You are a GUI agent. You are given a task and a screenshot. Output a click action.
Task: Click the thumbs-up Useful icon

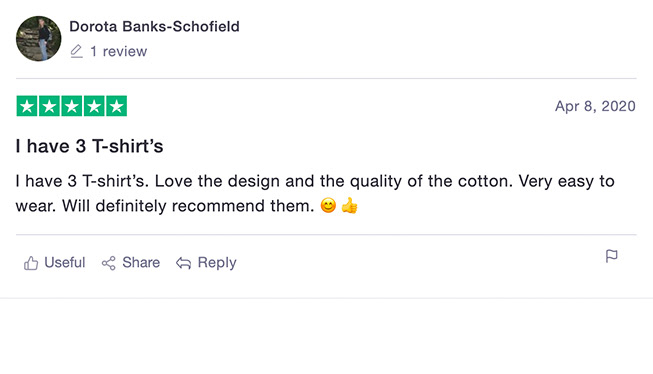pos(31,263)
